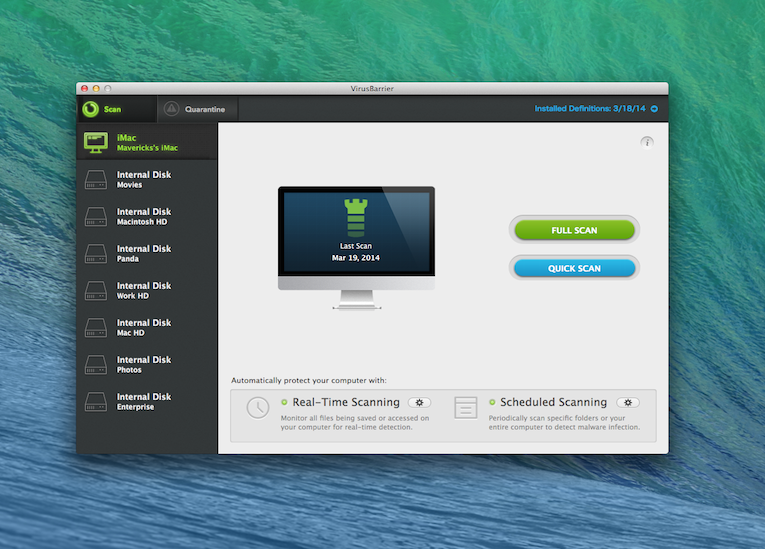The image size is (765, 549).
Task: Select the Movies disk icon
Action: coord(96,180)
